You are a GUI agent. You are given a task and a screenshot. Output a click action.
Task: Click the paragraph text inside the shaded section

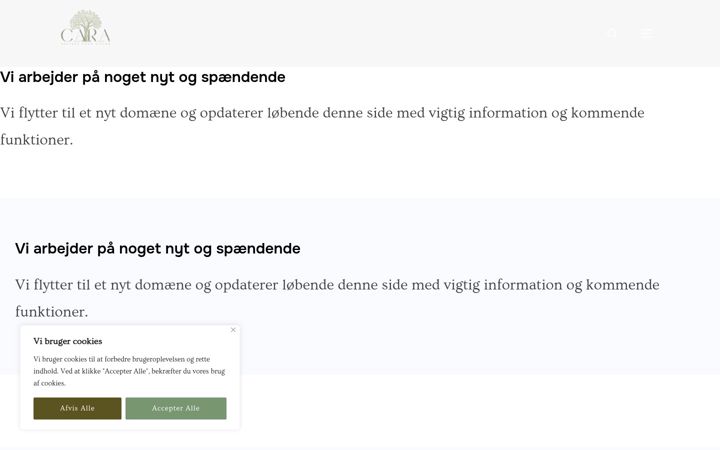pyautogui.click(x=337, y=298)
